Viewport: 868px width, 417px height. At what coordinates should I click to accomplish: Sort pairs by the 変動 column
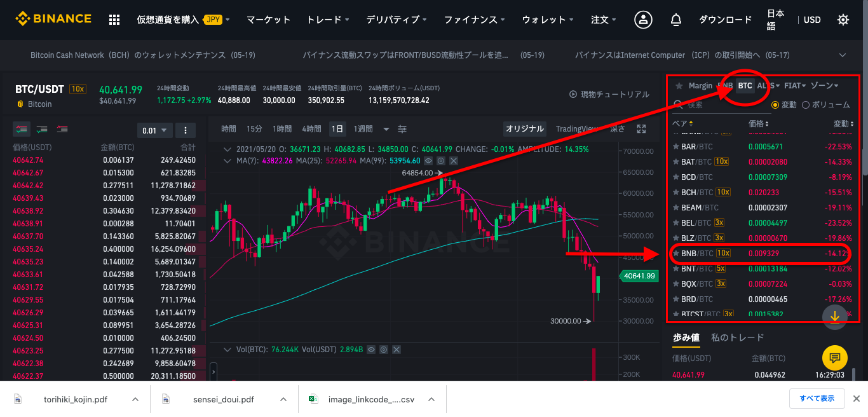[x=843, y=123]
